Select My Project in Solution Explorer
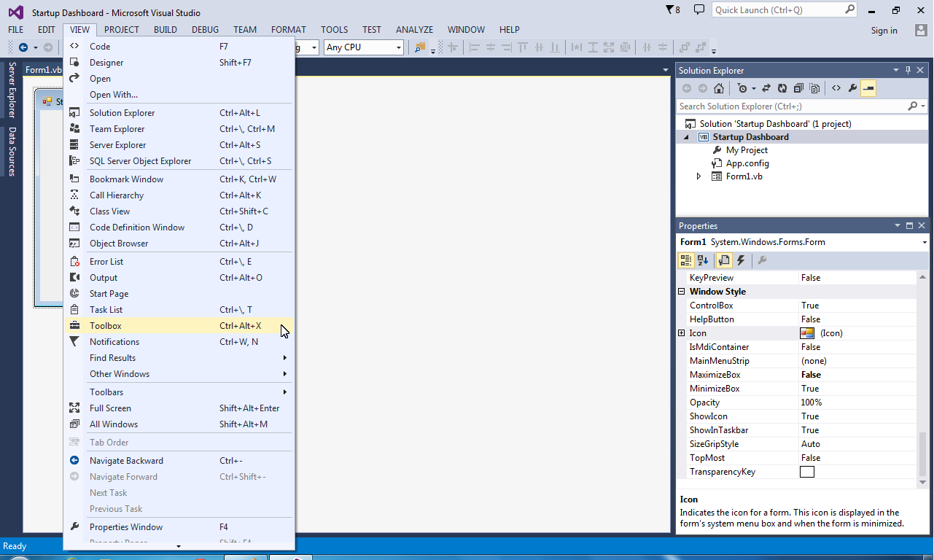 pyautogui.click(x=747, y=150)
